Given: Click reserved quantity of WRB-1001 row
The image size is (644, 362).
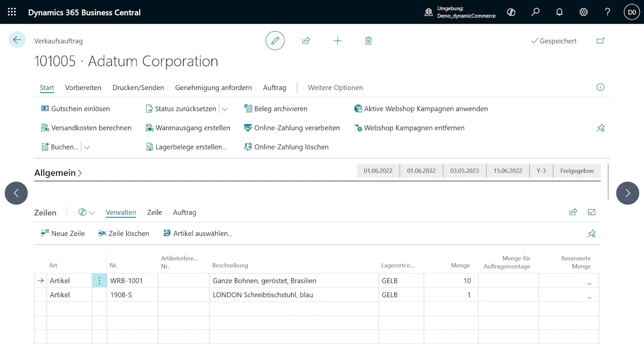Looking at the screenshot, I should [x=569, y=281].
